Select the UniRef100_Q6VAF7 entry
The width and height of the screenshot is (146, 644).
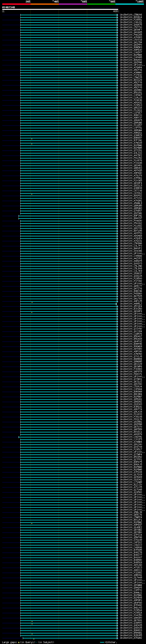[131, 30]
